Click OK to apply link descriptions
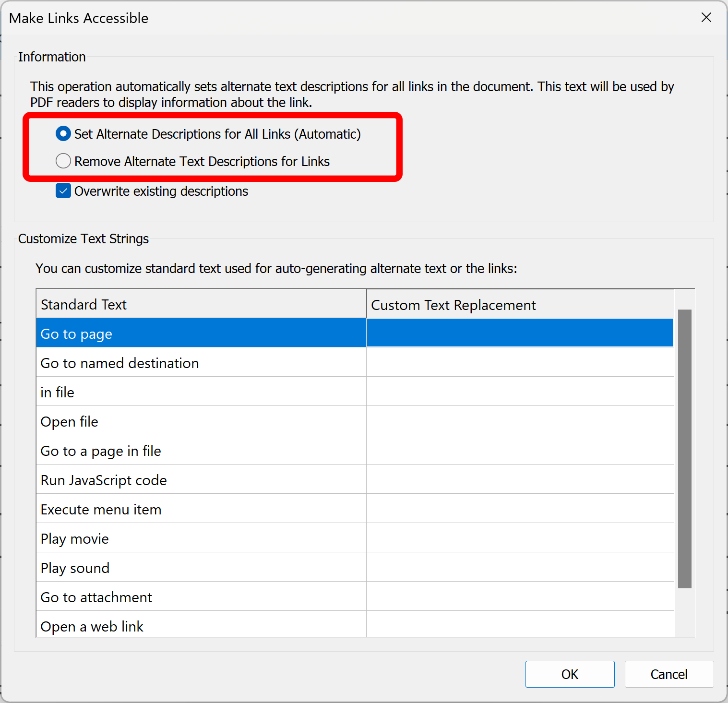This screenshot has height=703, width=728. coord(570,674)
